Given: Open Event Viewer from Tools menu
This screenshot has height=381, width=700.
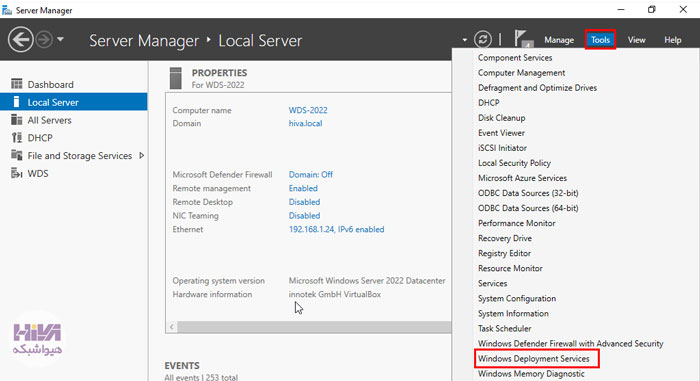Looking at the screenshot, I should click(x=501, y=133).
